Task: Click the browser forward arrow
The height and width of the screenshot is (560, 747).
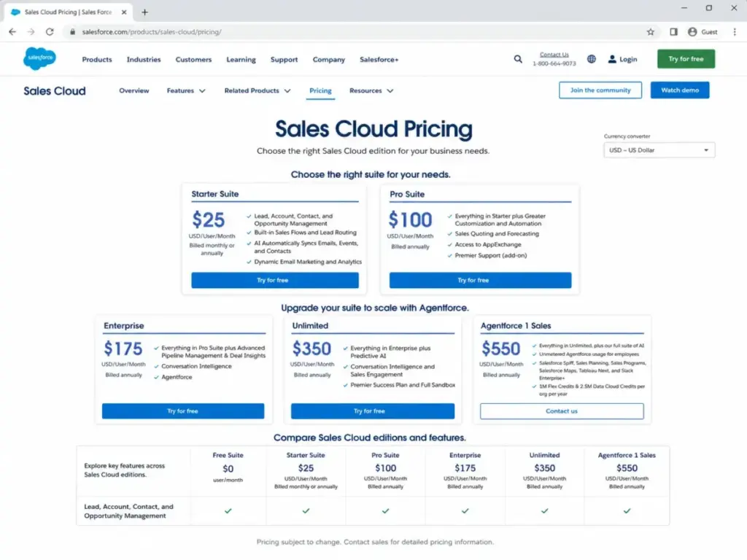Action: (x=31, y=32)
